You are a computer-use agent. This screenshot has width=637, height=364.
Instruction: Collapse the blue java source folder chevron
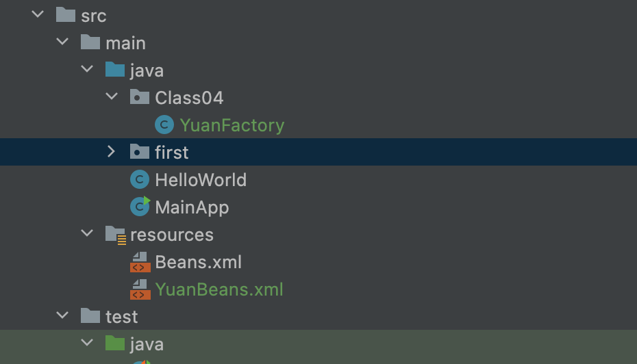(x=87, y=69)
